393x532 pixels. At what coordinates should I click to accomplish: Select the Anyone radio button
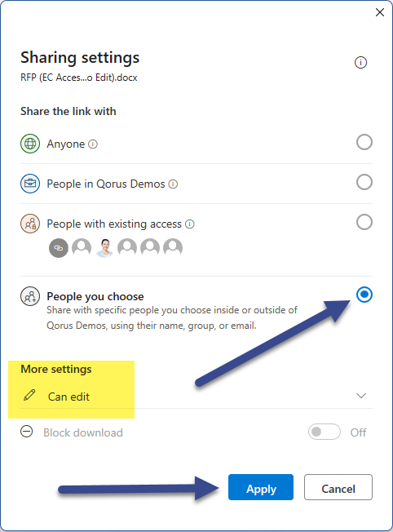[364, 142]
